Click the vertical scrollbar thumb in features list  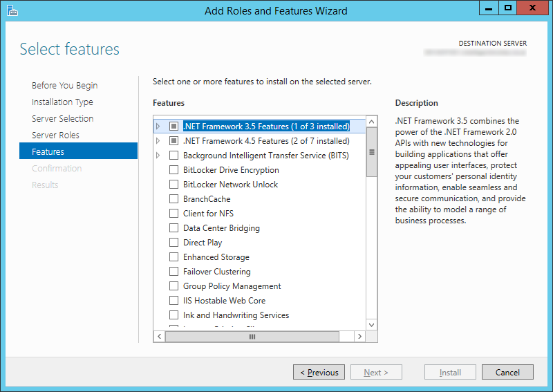coord(371,152)
